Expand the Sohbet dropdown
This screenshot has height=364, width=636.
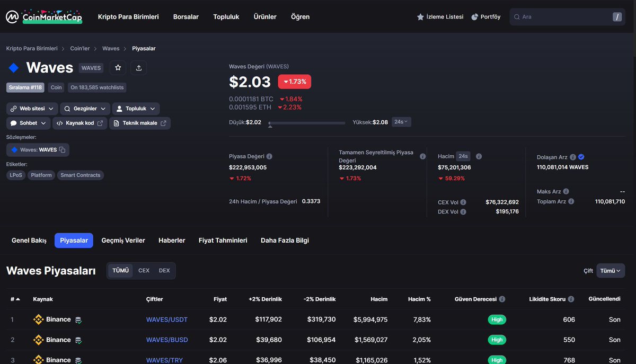[28, 123]
